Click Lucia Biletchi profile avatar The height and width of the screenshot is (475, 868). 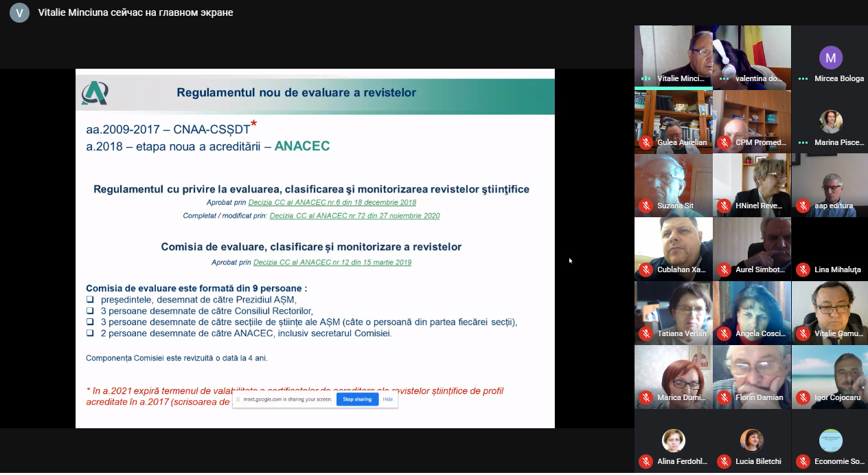[752, 441]
